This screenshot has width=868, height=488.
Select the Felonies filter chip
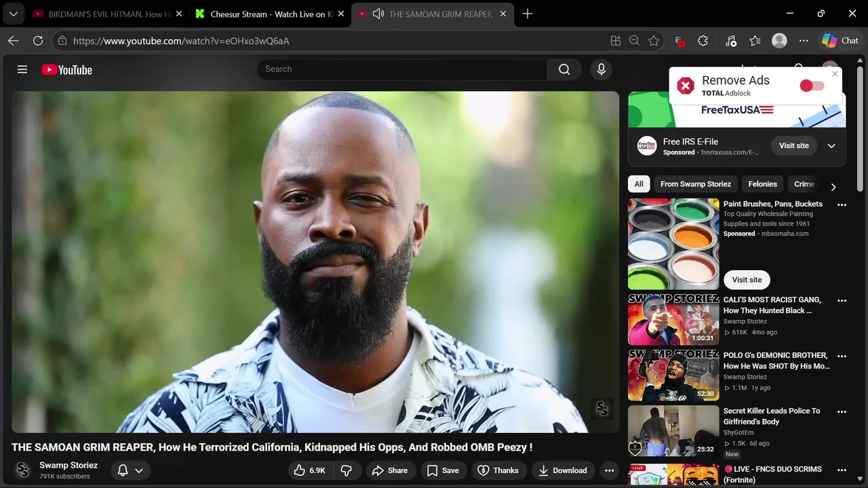pos(762,184)
